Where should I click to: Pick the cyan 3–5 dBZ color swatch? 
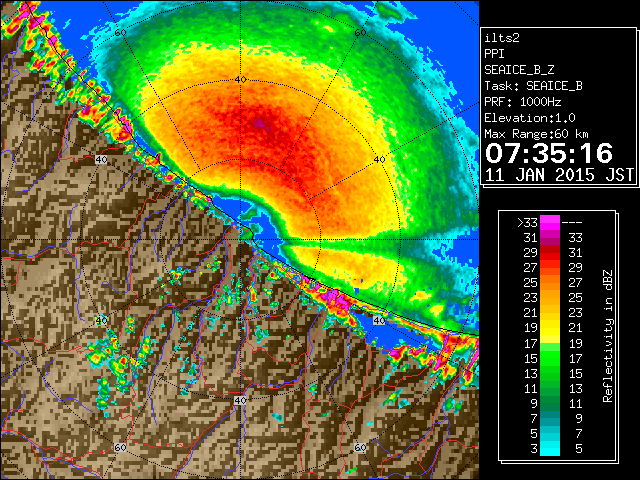point(550,449)
